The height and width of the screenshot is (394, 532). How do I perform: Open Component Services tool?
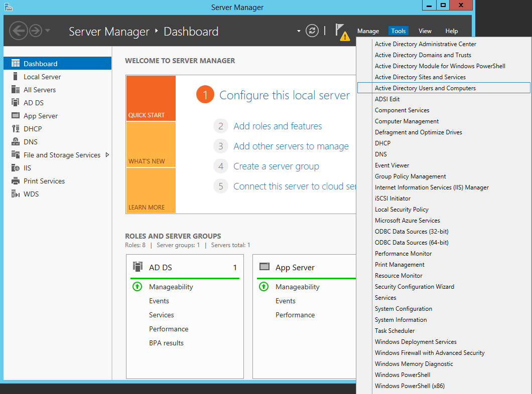tap(402, 110)
